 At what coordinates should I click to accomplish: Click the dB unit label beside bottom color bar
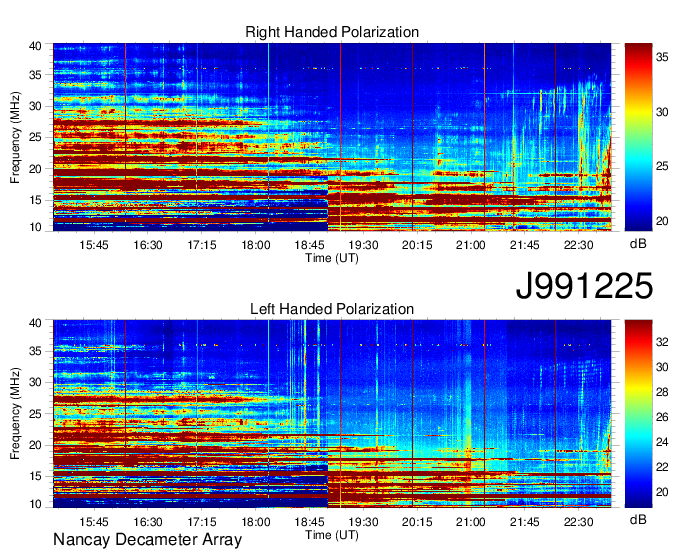point(638,520)
